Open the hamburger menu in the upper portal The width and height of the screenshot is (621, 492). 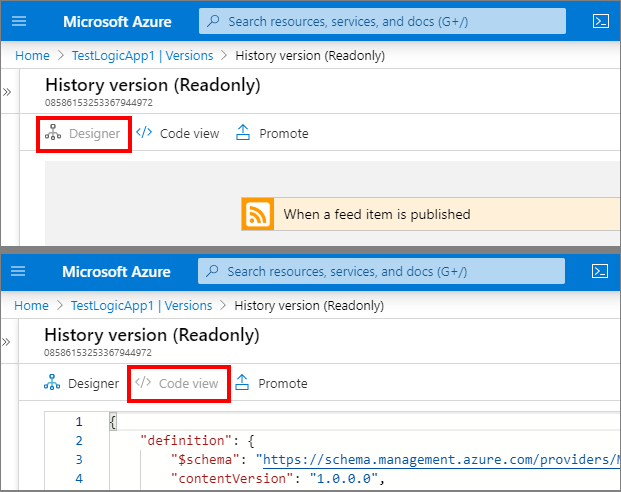(19, 21)
